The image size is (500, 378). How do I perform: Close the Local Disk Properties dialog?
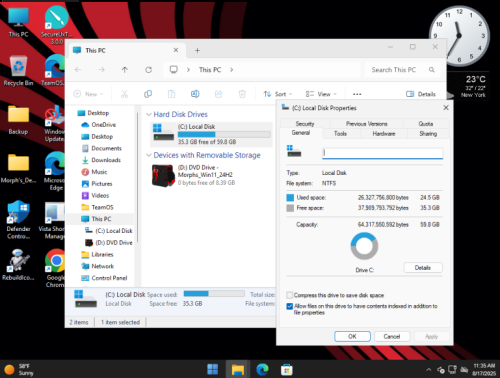[x=446, y=108]
